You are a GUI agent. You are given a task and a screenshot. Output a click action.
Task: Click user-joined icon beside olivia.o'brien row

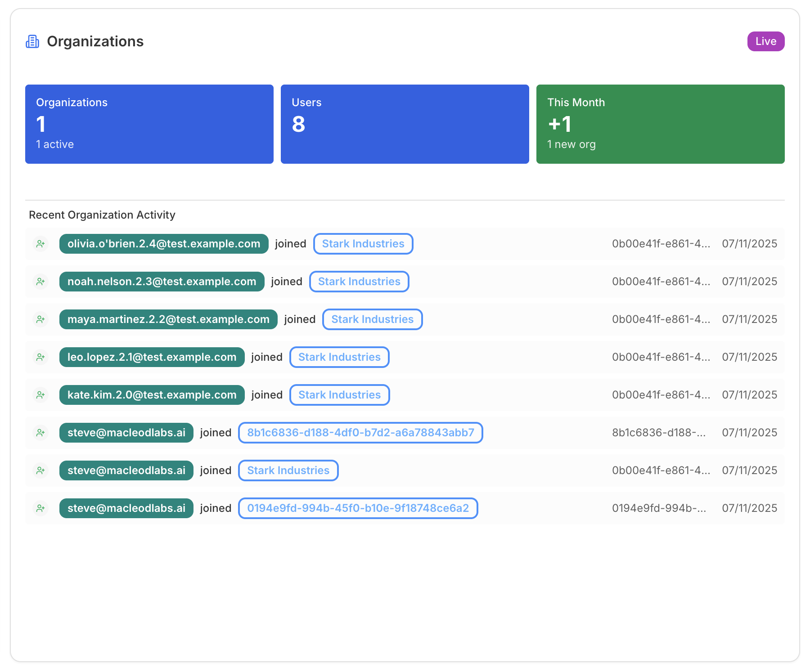click(x=40, y=244)
